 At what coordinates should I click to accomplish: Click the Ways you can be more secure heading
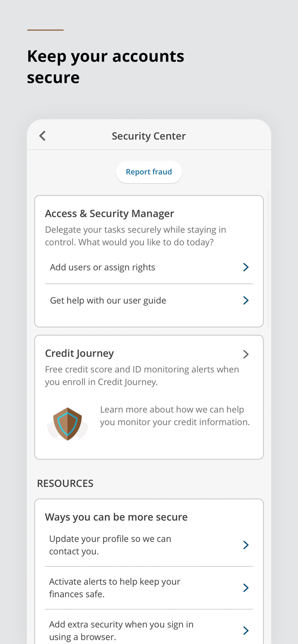click(116, 517)
